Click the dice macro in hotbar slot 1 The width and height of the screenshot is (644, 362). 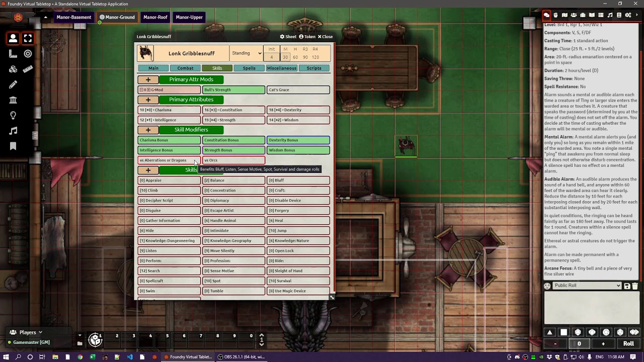(95, 340)
